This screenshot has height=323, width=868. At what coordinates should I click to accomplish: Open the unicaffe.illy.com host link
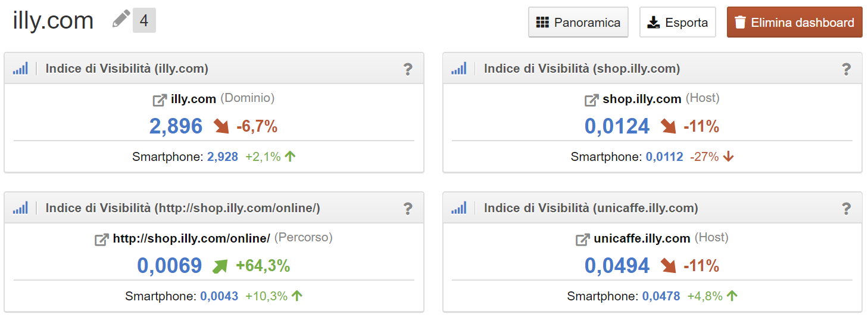pyautogui.click(x=642, y=239)
